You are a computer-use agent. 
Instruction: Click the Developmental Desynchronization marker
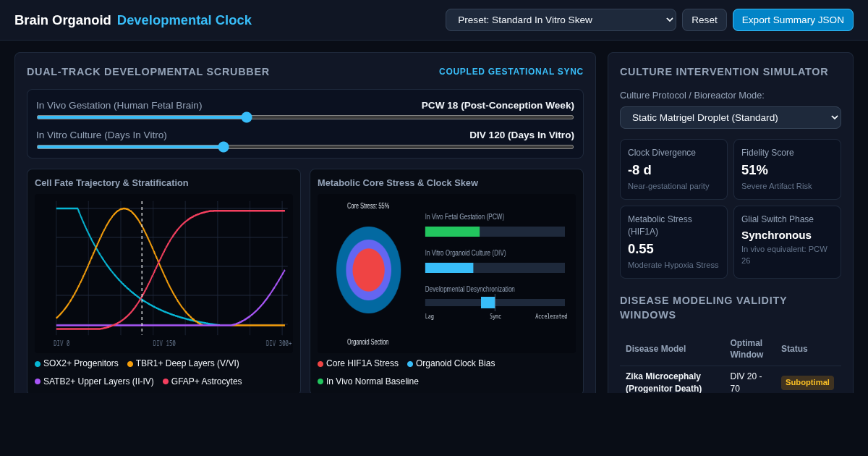[x=488, y=303]
